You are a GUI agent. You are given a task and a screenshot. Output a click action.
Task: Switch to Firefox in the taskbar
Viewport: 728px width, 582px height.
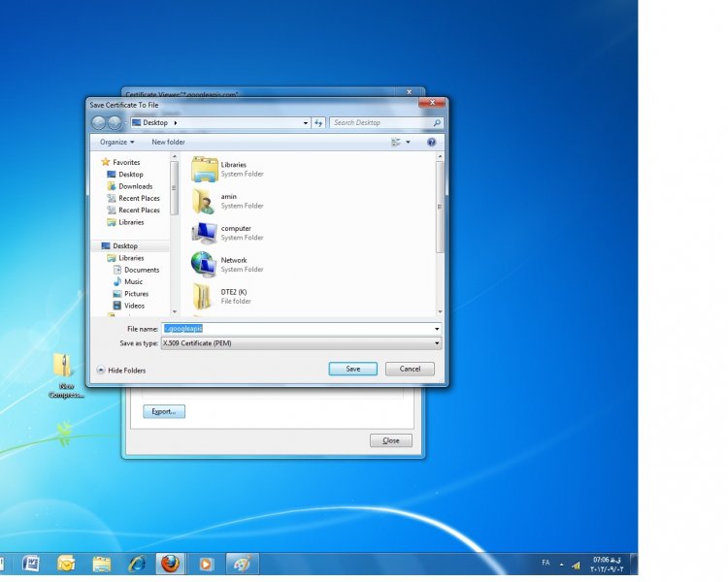pos(171,564)
